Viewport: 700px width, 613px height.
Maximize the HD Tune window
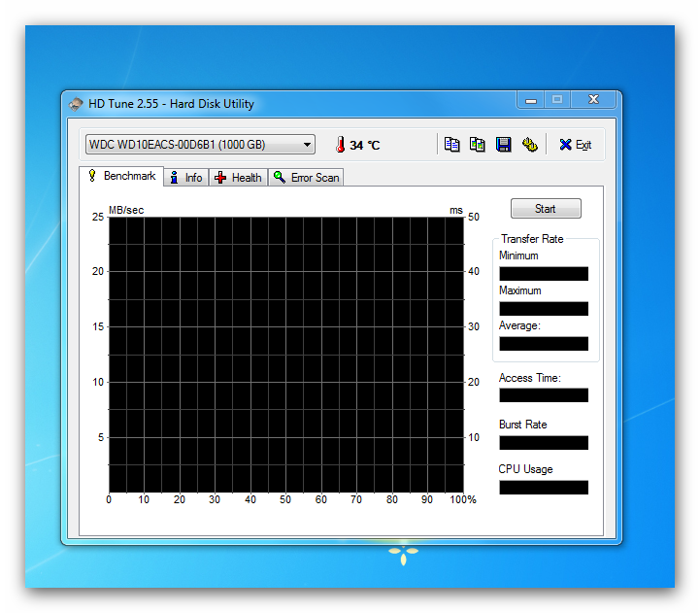[x=556, y=100]
